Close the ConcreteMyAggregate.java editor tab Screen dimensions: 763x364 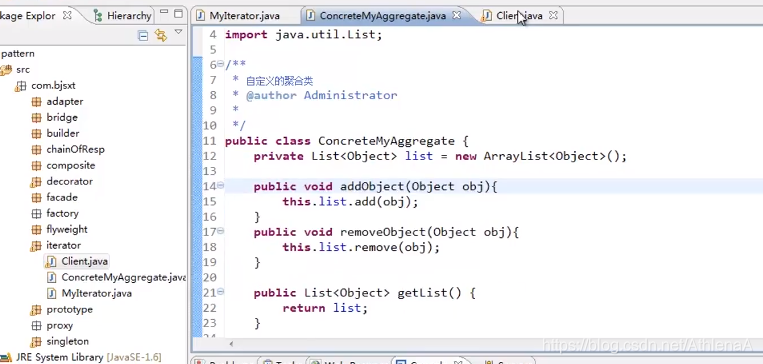click(x=456, y=15)
